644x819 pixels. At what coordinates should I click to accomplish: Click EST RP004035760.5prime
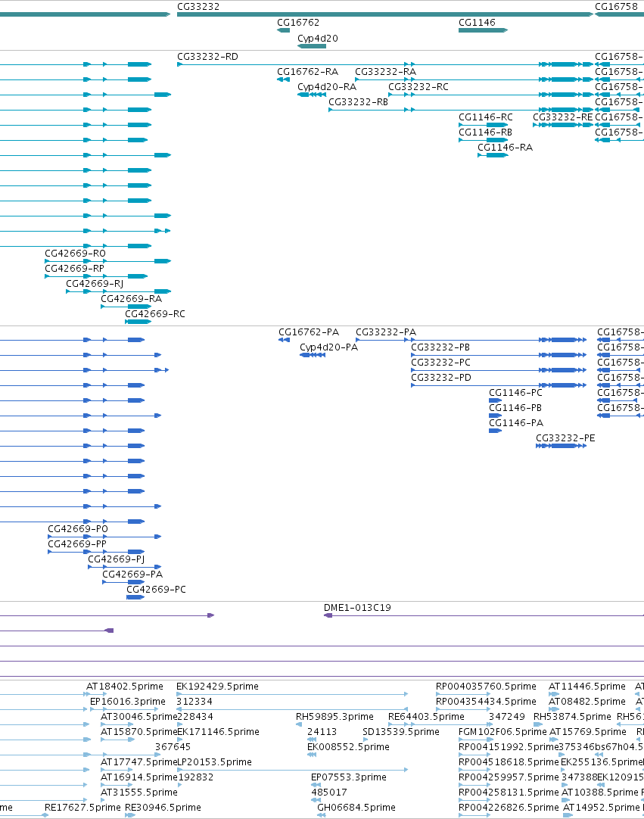(x=463, y=694)
